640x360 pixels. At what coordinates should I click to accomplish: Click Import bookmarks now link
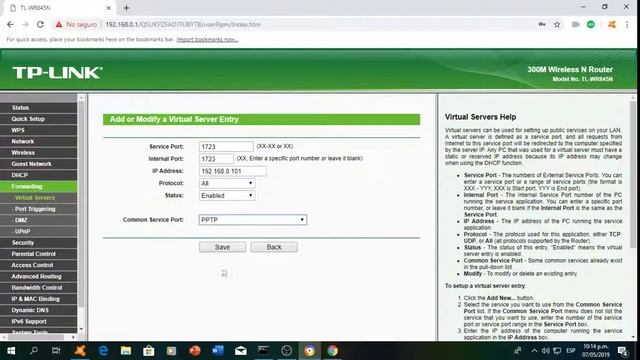[207, 40]
